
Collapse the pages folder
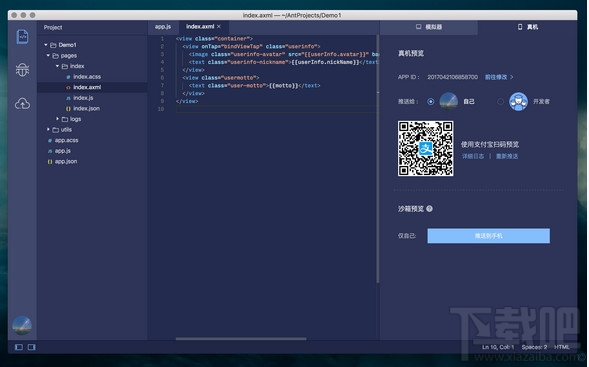point(48,56)
